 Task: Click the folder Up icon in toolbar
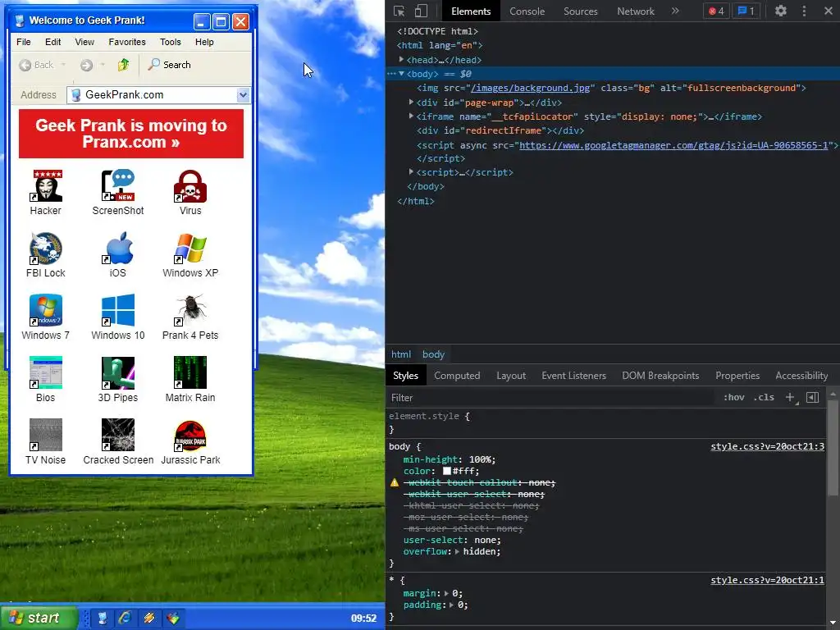pos(124,65)
